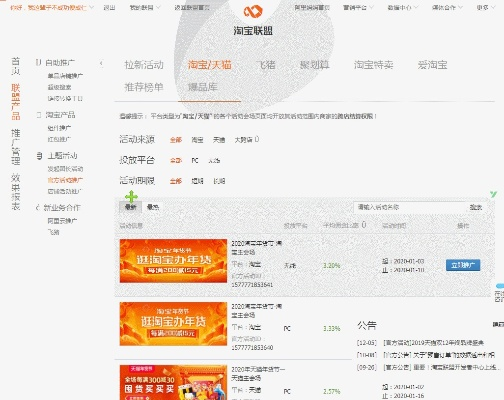Filter 活动期限 by 长期
This screenshot has height=400, width=504.
219,181
